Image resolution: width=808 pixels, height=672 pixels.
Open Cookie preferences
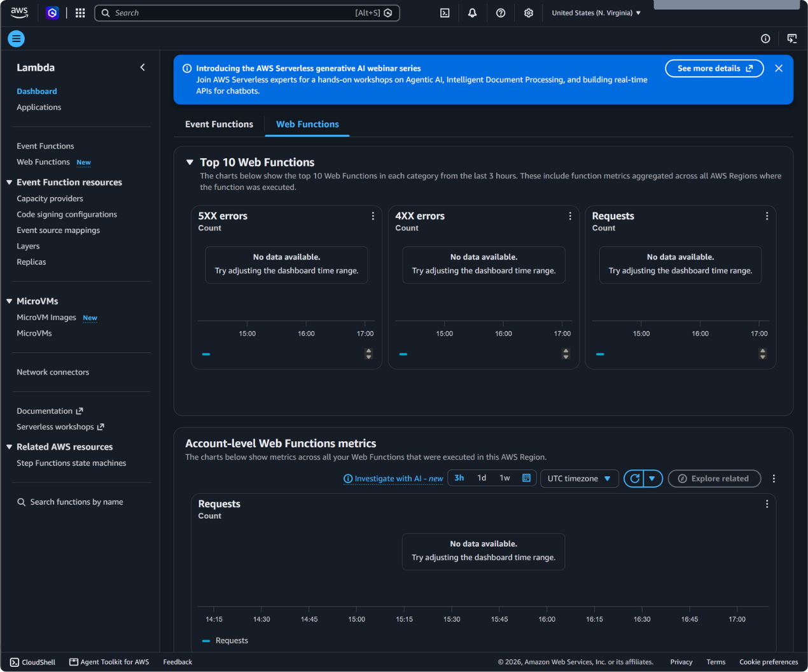769,662
